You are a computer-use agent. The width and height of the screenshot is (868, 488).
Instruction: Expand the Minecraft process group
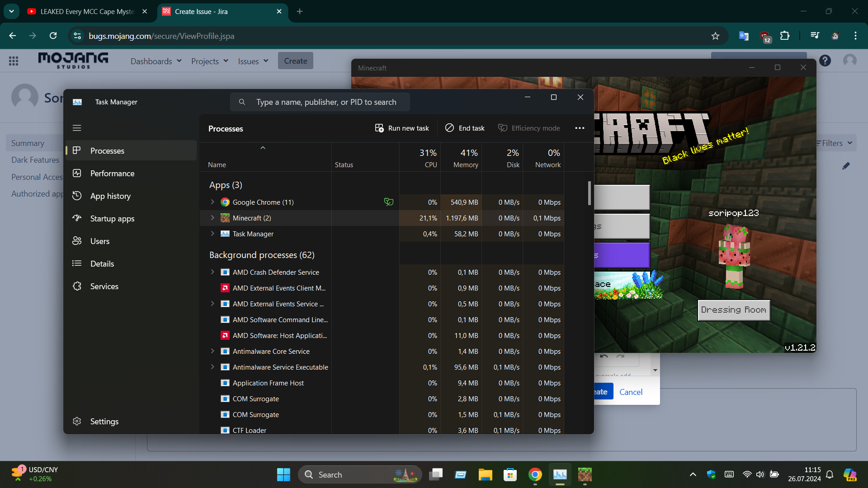click(x=212, y=218)
